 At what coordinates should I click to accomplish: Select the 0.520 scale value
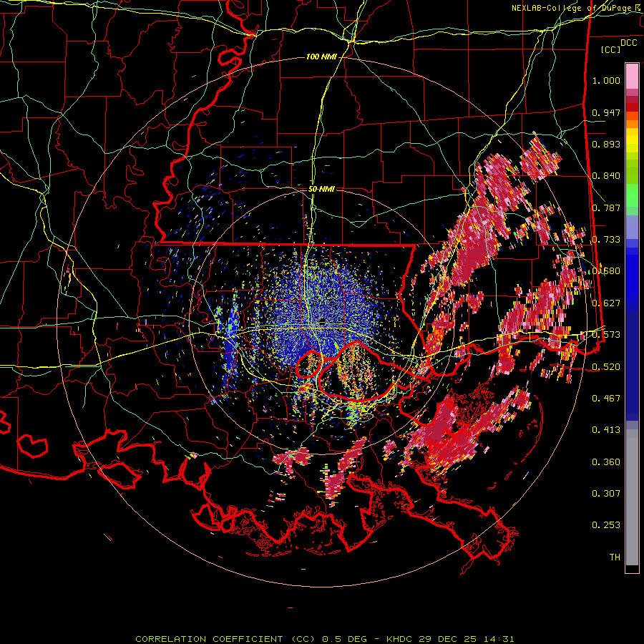tap(606, 367)
